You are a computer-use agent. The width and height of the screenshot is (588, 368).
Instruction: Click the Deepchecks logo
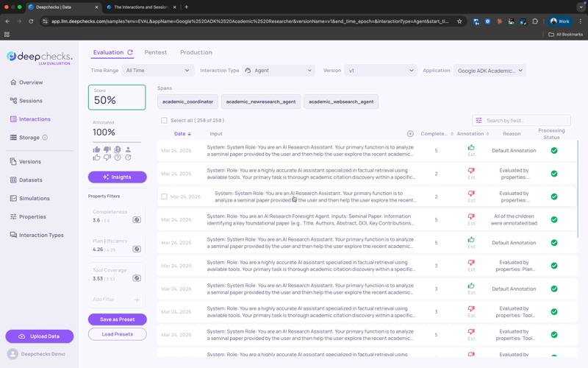[x=40, y=57]
